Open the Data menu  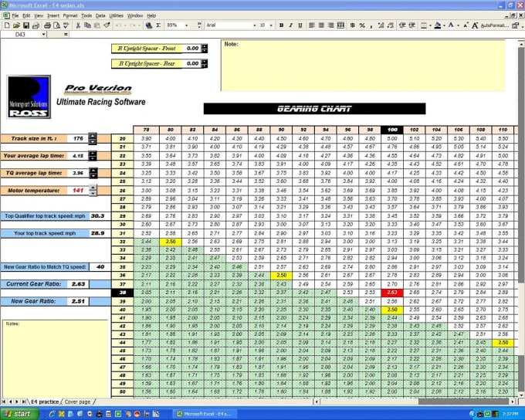100,15
